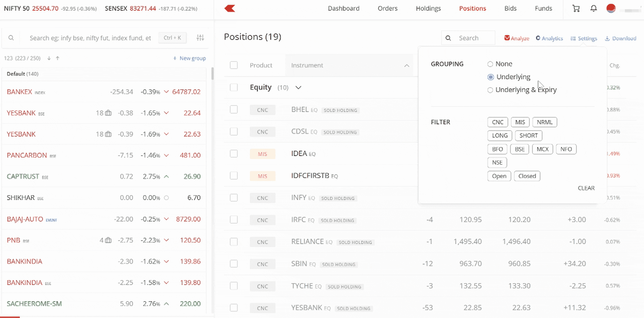Go to the Funds tab
Screen dimensions: 644x318
click(x=543, y=9)
